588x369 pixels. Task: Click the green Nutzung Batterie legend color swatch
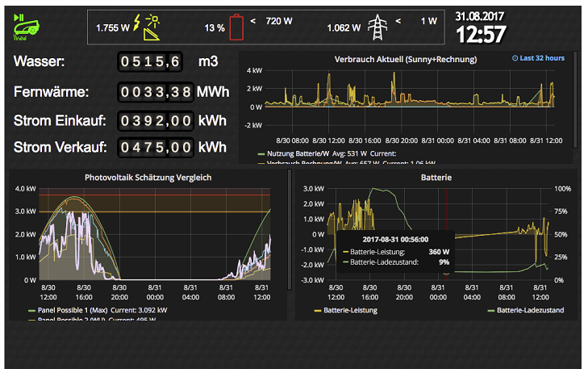[x=261, y=154]
